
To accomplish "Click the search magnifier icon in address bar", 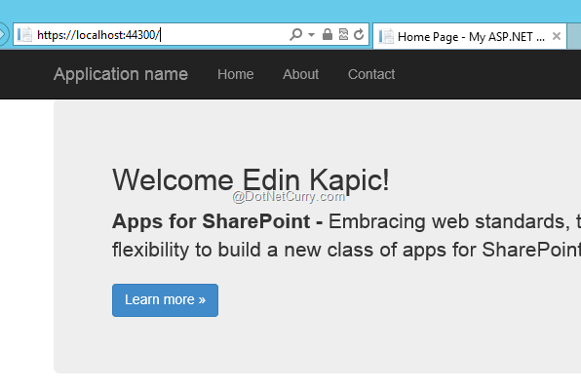I will (x=295, y=35).
